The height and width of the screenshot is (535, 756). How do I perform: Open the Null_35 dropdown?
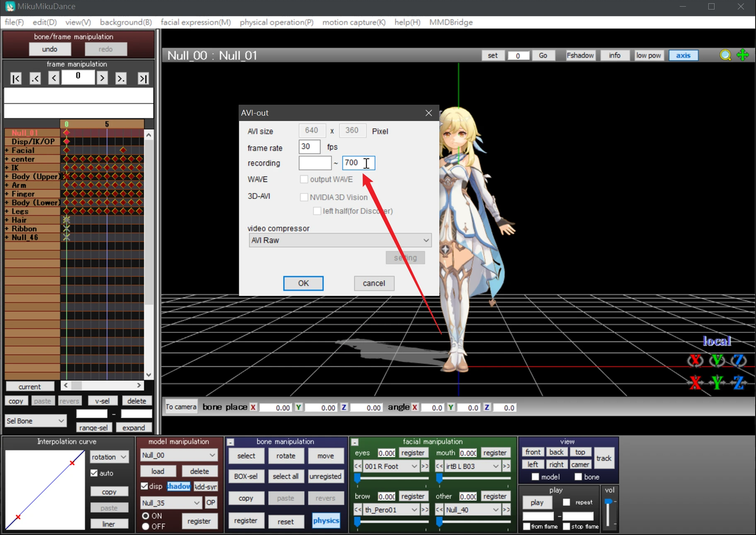pyautogui.click(x=171, y=503)
